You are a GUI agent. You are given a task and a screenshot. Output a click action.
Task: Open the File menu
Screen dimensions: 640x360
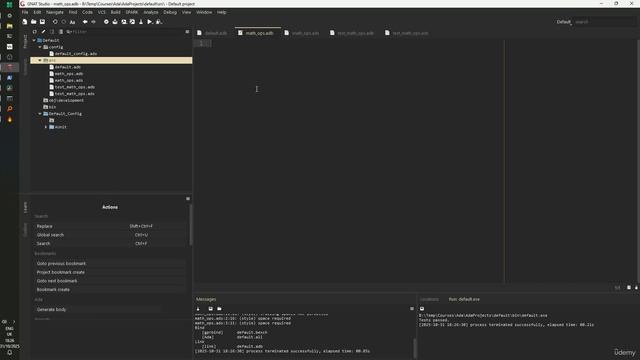point(25,12)
